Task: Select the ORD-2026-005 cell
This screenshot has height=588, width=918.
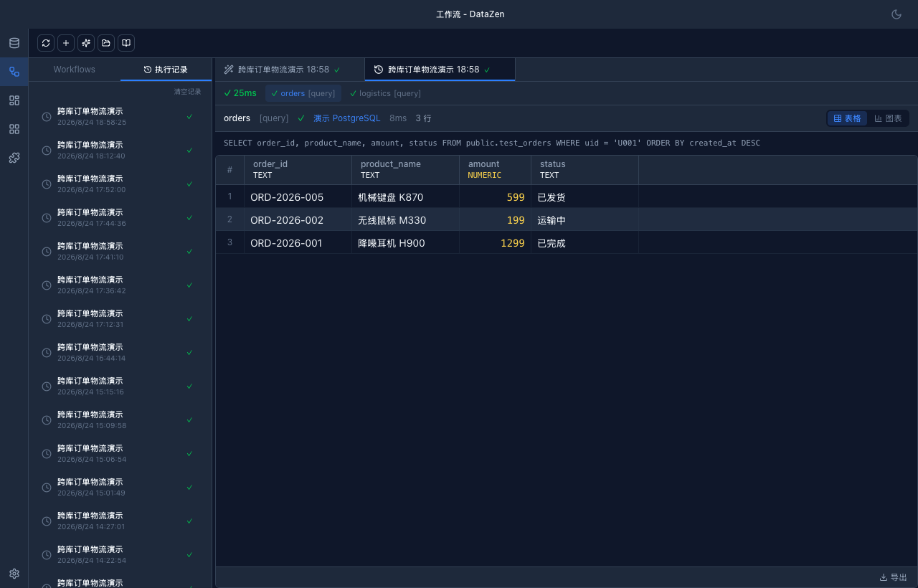Action: coord(298,196)
